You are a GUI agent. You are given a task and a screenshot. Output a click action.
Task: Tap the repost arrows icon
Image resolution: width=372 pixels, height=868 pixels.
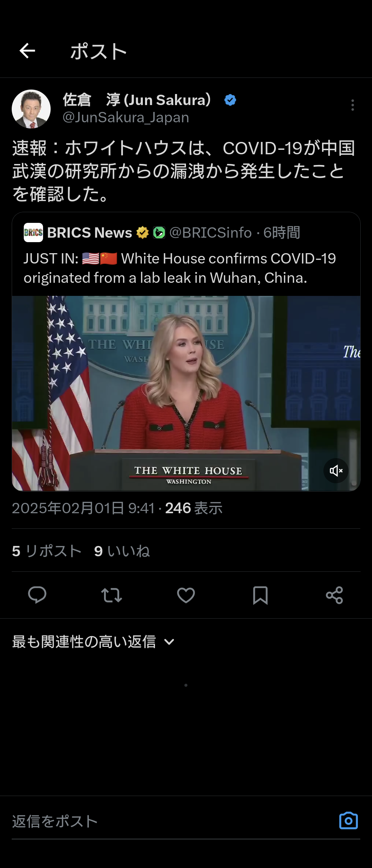112,595
